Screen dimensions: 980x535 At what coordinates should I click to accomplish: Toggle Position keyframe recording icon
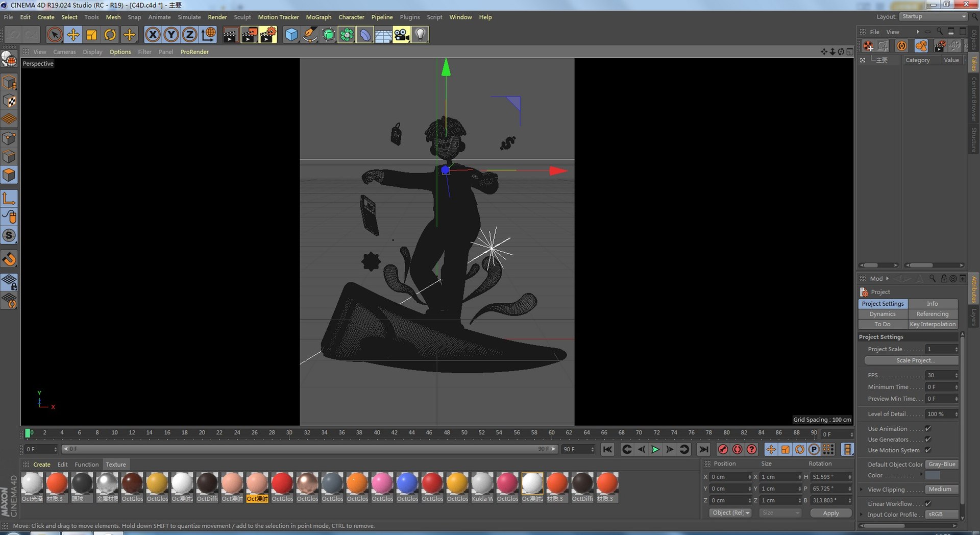771,449
